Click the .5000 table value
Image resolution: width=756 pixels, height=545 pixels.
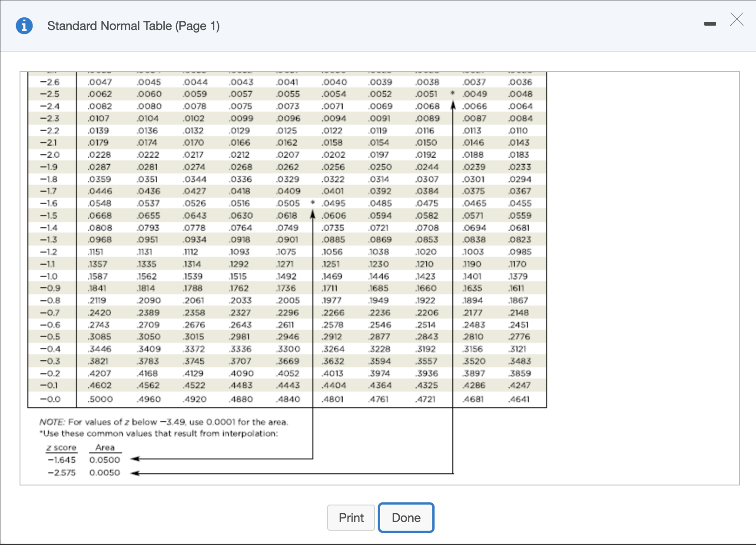(100, 399)
